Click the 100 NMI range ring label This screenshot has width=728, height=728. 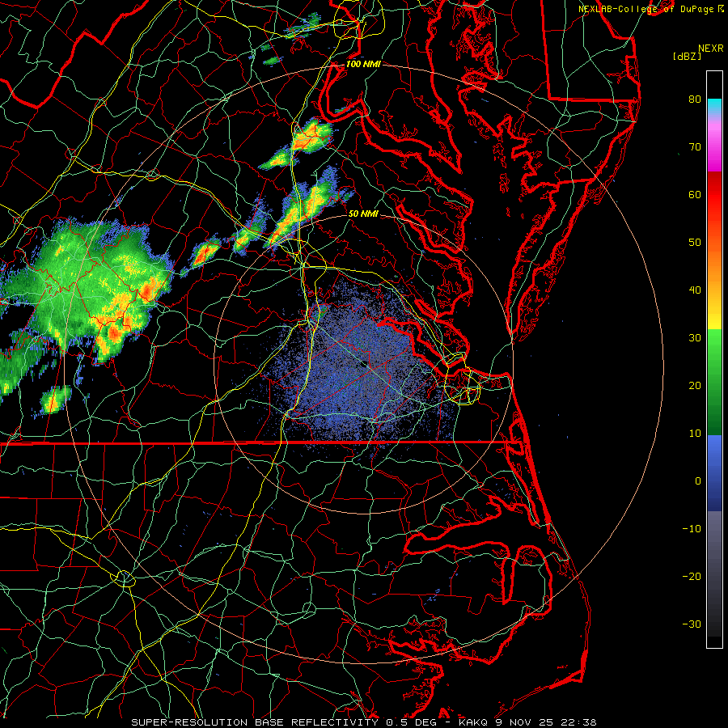point(363,64)
